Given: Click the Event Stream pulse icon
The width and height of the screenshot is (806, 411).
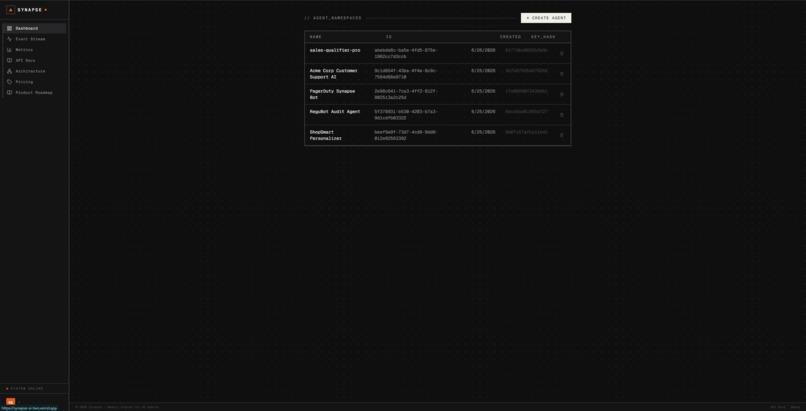Looking at the screenshot, I should (x=9, y=39).
